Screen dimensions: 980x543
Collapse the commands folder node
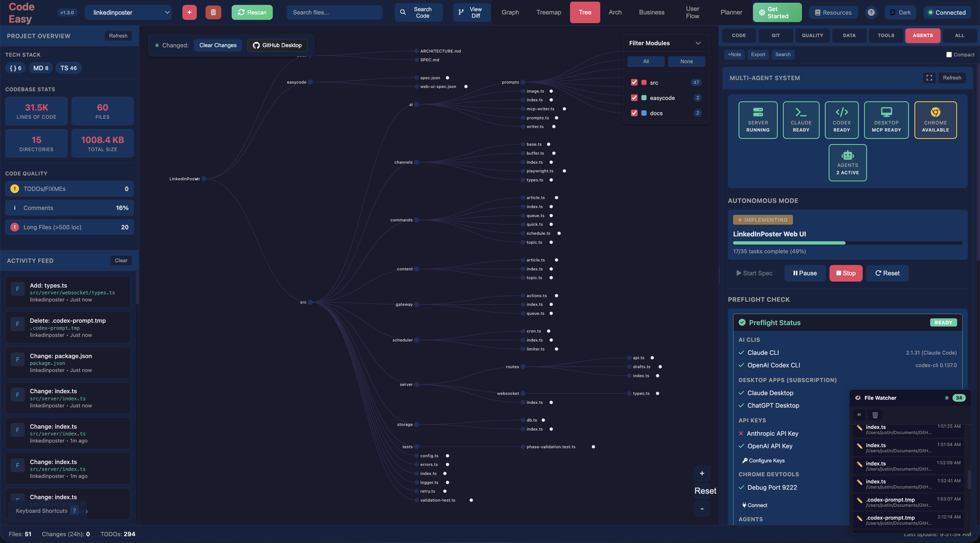(x=416, y=220)
